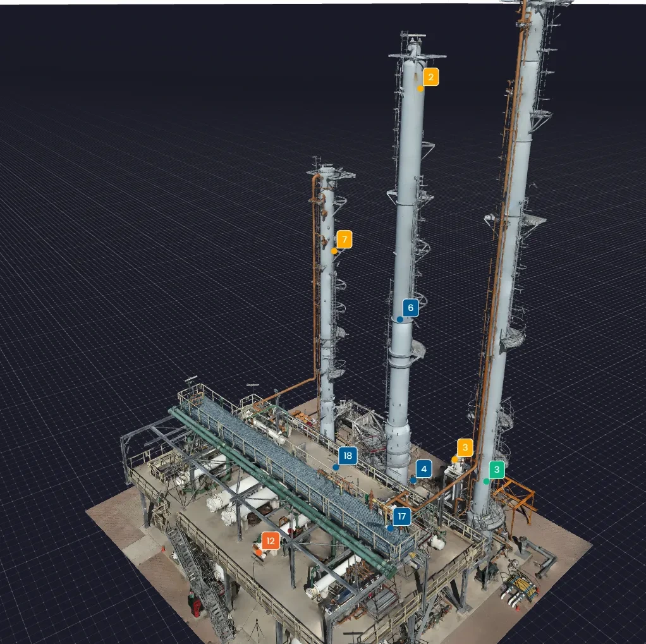Open yellow marker 3 beside right column

465,447
